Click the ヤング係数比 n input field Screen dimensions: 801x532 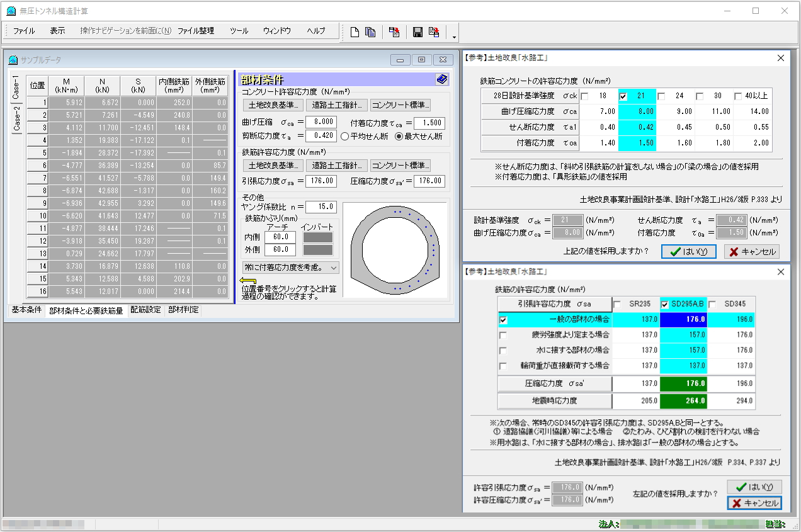tap(322, 207)
